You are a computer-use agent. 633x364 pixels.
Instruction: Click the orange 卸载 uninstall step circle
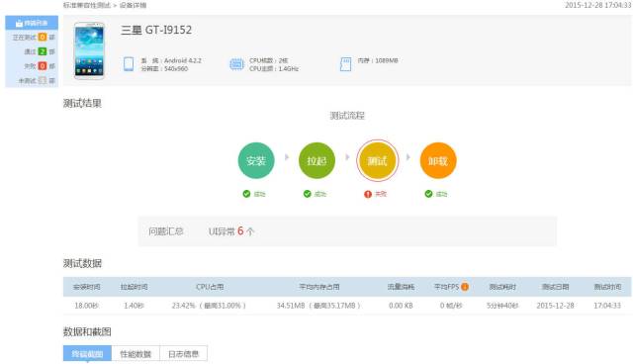438,160
